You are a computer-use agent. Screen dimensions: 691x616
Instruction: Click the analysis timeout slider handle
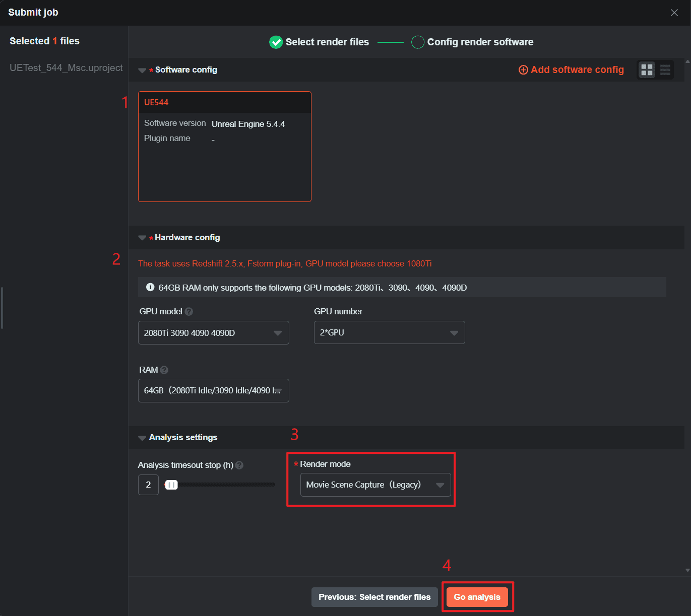[x=171, y=485]
